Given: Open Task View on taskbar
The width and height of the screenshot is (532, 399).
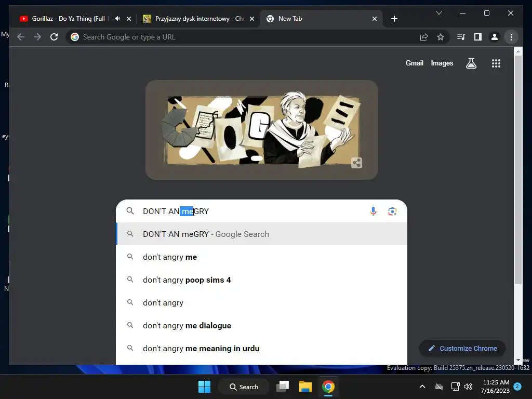Looking at the screenshot, I should pyautogui.click(x=282, y=387).
